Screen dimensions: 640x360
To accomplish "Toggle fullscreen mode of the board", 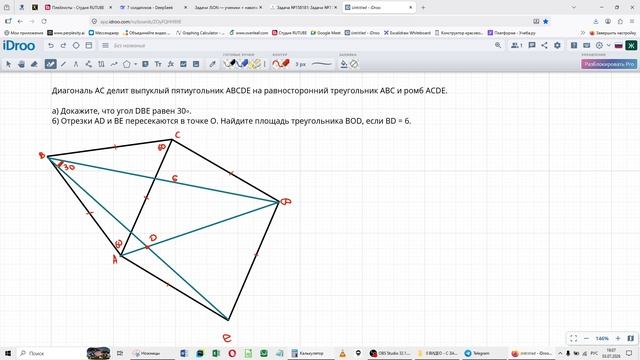I will tap(573, 338).
